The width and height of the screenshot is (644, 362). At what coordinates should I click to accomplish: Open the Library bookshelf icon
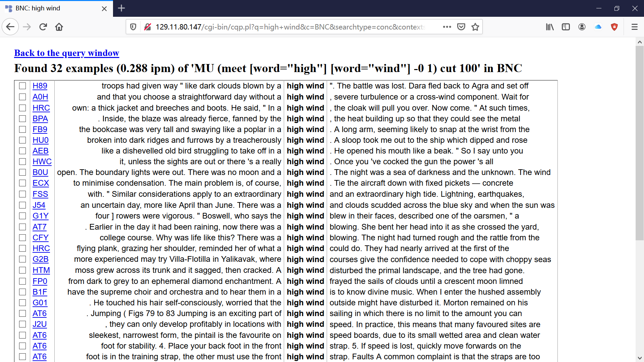549,27
